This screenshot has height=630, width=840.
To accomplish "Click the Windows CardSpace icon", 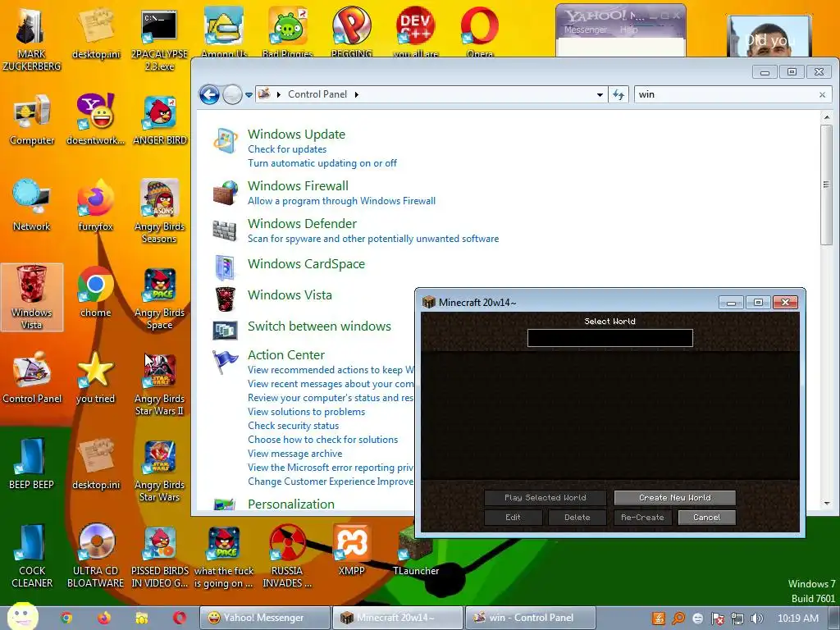I will point(225,268).
